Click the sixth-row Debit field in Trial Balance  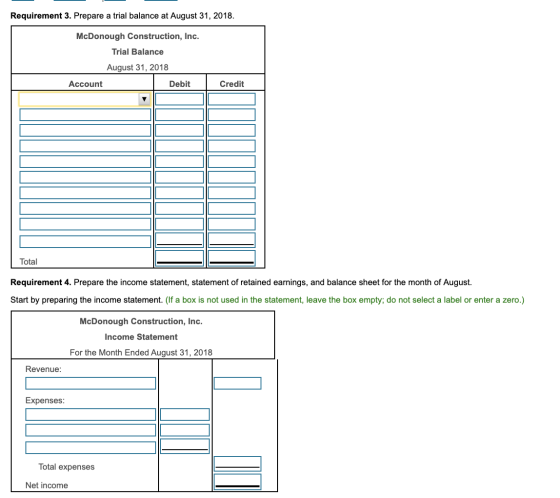pos(180,177)
